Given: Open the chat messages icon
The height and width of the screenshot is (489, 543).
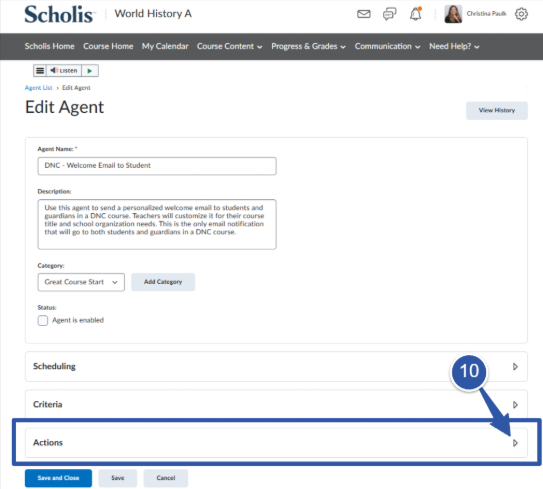Looking at the screenshot, I should coord(389,14).
